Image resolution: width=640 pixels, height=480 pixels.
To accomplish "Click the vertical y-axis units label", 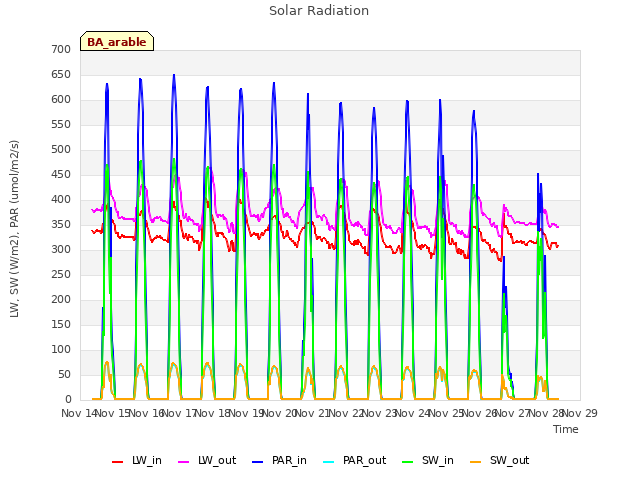I will 14,229.
